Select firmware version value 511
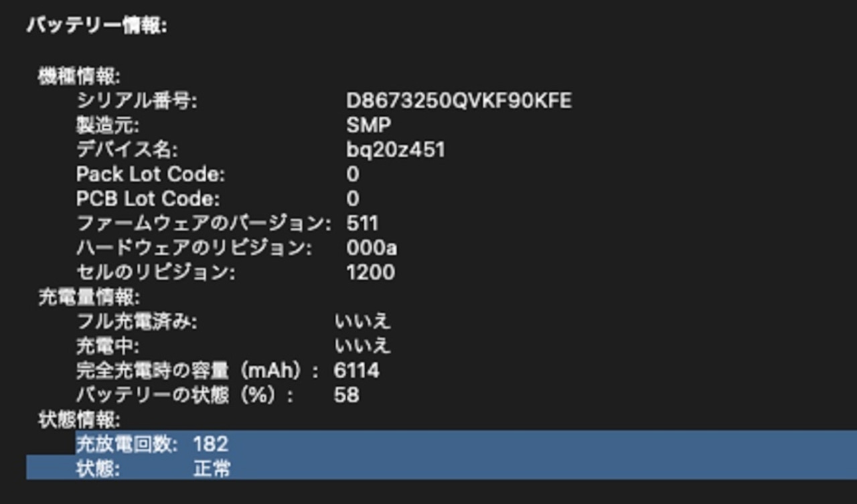Image resolution: width=857 pixels, height=504 pixels. [x=363, y=224]
